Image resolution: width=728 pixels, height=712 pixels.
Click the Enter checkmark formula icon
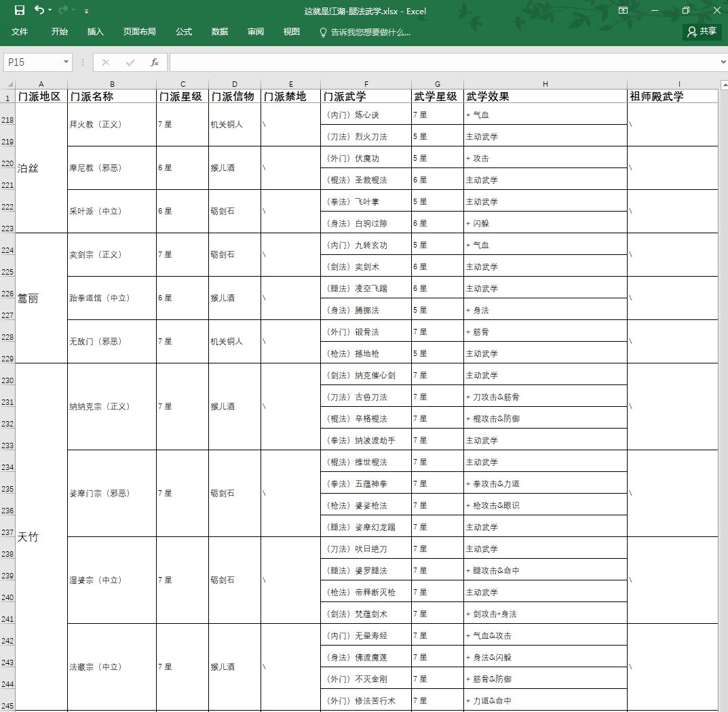click(x=130, y=62)
